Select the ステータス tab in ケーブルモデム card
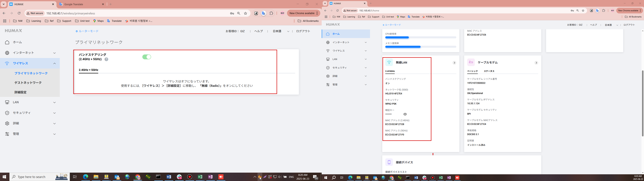Viewport: 644px width, 181px height. click(x=489, y=71)
